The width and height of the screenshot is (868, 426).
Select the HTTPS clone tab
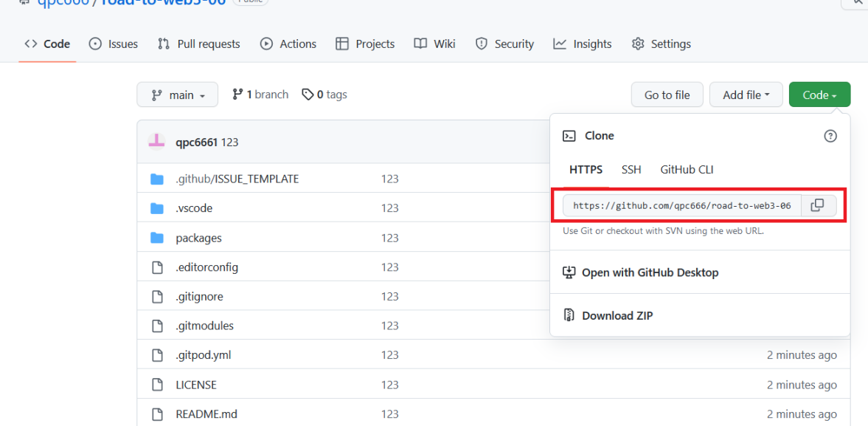tap(586, 170)
